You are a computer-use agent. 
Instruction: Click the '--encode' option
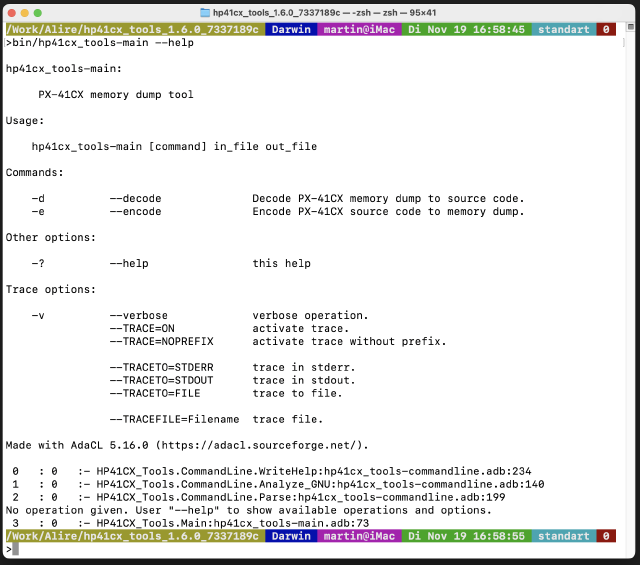pos(136,211)
